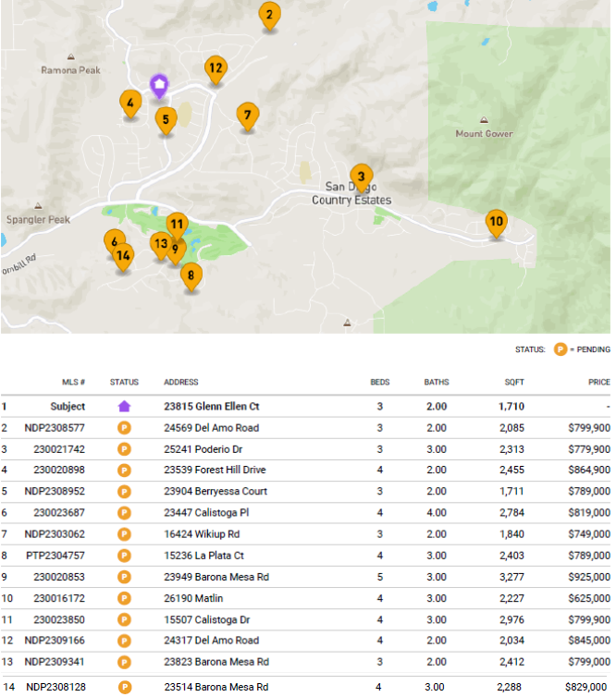Screen dimensions: 616x697
Task: Click MLS number NDP2309166
Action: point(55,641)
